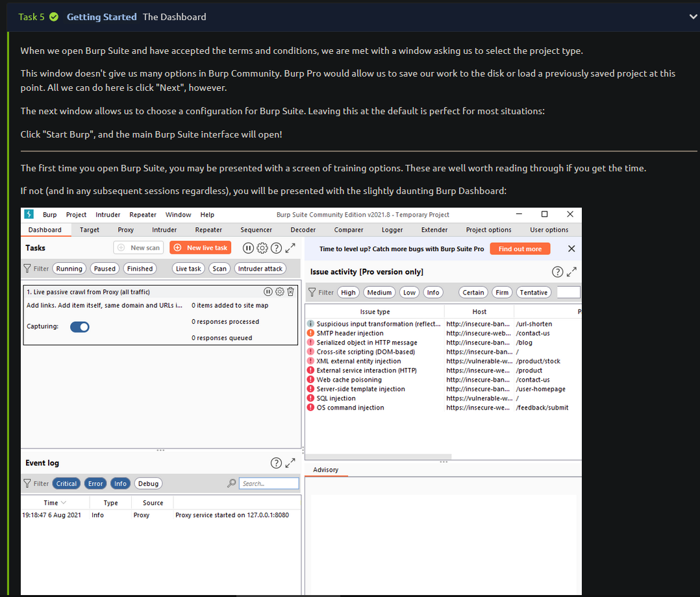The image size is (700, 597).
Task: Open the Tasks panel help icon
Action: (x=277, y=248)
